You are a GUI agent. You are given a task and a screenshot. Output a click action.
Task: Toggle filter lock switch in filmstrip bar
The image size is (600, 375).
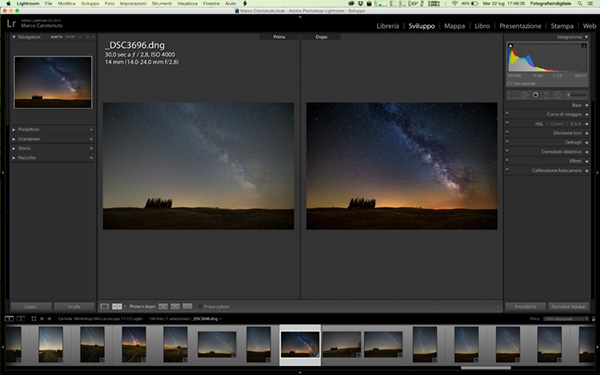point(594,318)
